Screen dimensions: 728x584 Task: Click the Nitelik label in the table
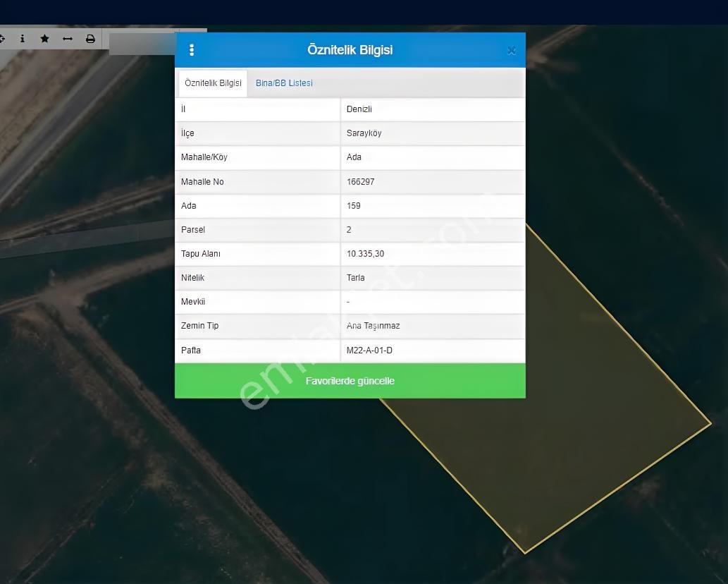(192, 278)
